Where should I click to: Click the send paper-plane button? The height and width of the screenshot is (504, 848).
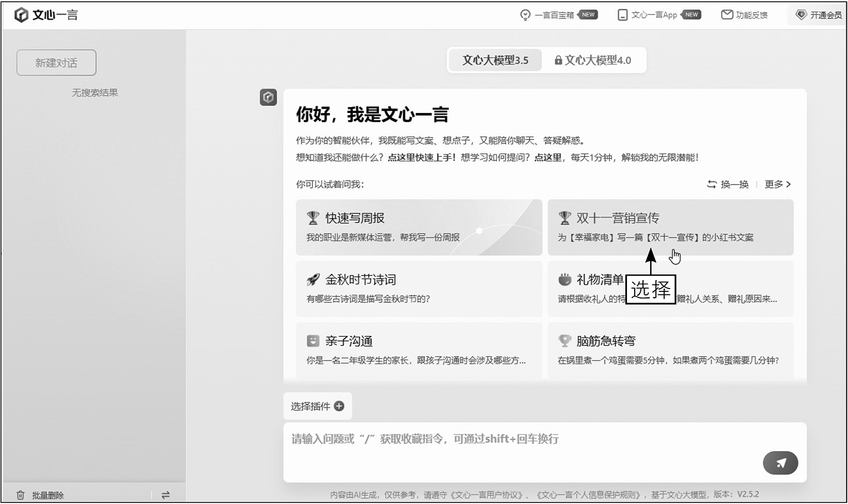780,463
